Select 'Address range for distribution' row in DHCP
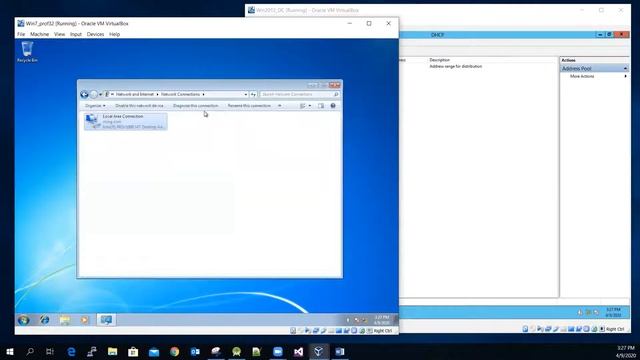 456,66
